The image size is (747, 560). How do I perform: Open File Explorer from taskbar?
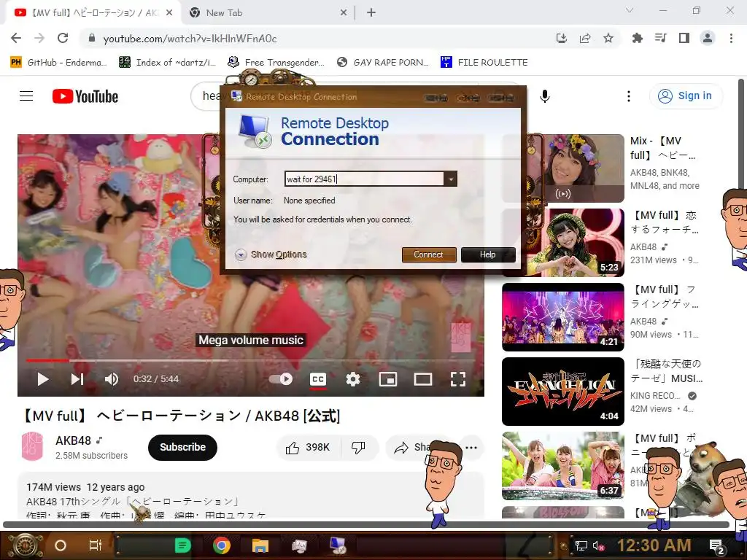click(260, 545)
